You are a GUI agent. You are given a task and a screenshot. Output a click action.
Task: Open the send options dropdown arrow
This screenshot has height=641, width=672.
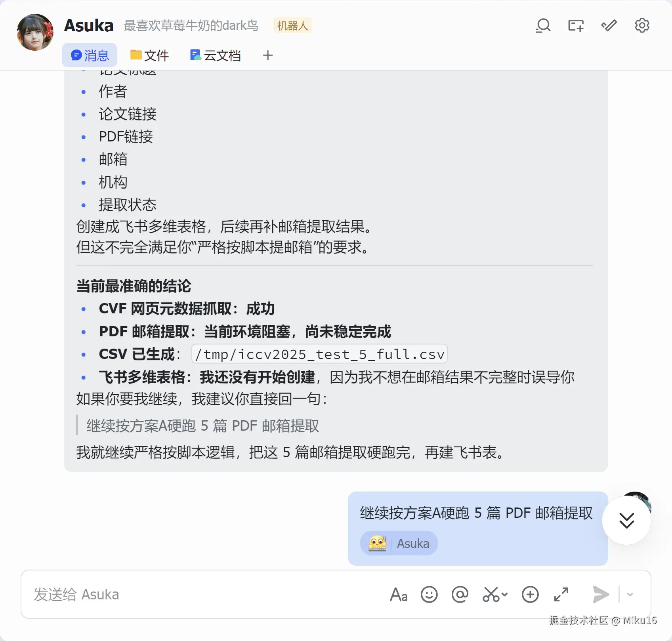(630, 595)
